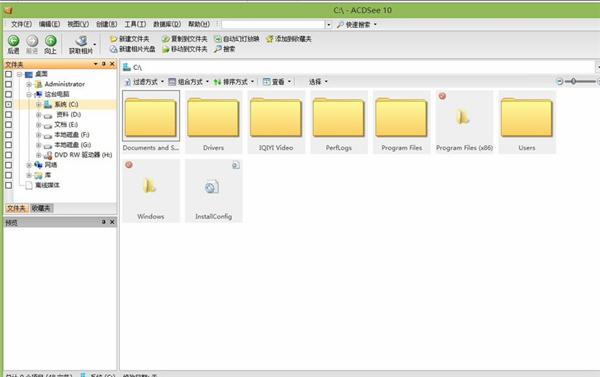This screenshot has height=377, width=600.
Task: Tick the checkbox beside 网络
Action: (x=8, y=165)
